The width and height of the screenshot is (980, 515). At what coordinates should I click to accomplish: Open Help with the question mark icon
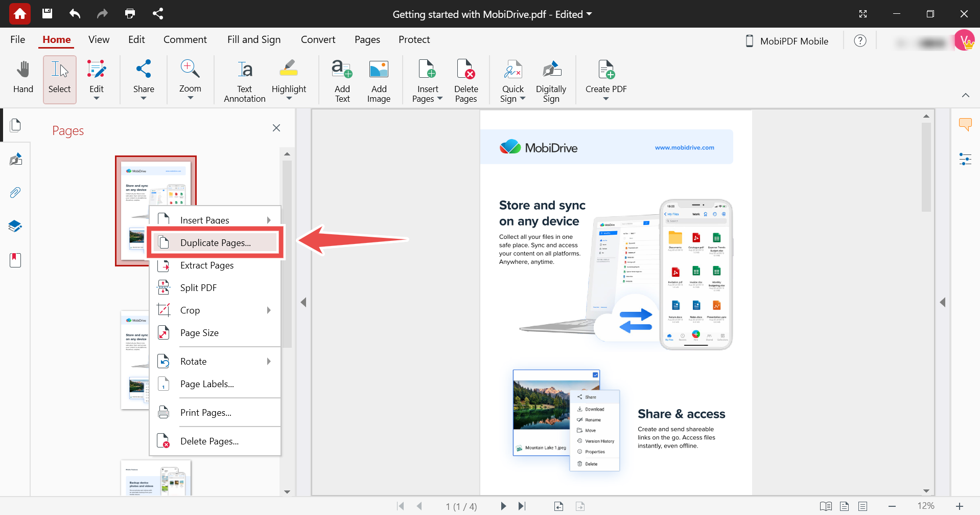pyautogui.click(x=860, y=41)
